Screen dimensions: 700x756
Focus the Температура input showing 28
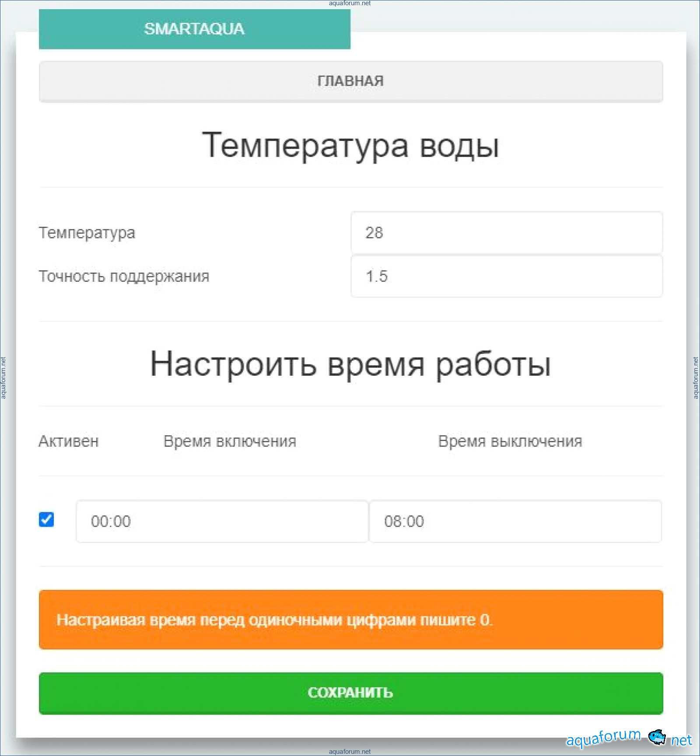coord(506,233)
